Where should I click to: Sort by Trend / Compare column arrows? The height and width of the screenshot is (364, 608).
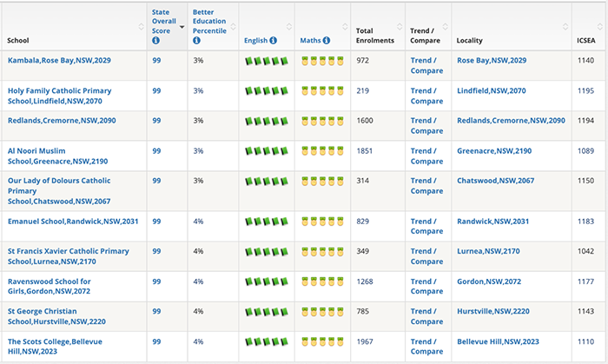[x=445, y=26]
